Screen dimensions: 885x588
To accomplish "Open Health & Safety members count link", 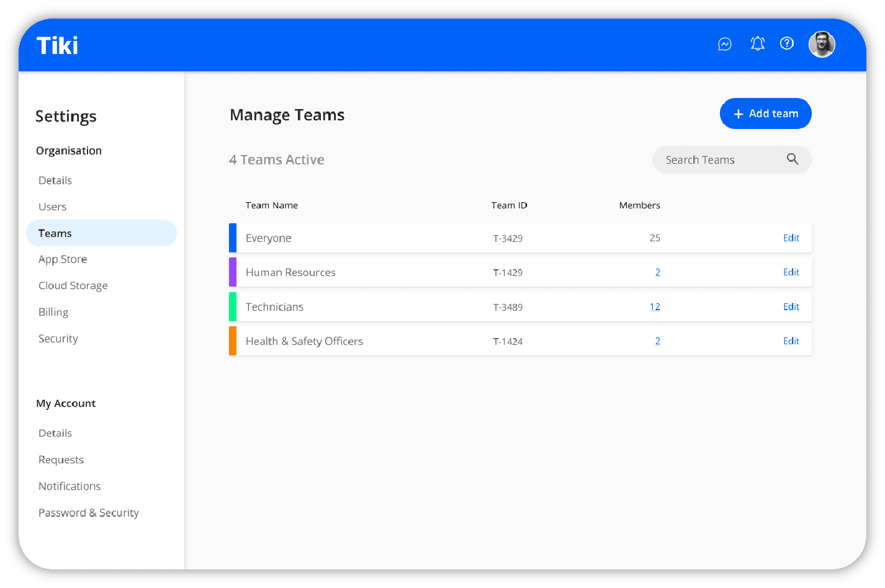I will click(x=658, y=341).
